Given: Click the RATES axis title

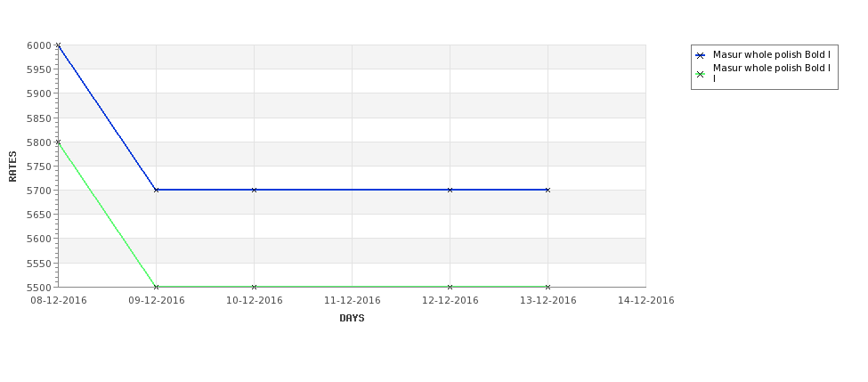Looking at the screenshot, I should click(12, 167).
